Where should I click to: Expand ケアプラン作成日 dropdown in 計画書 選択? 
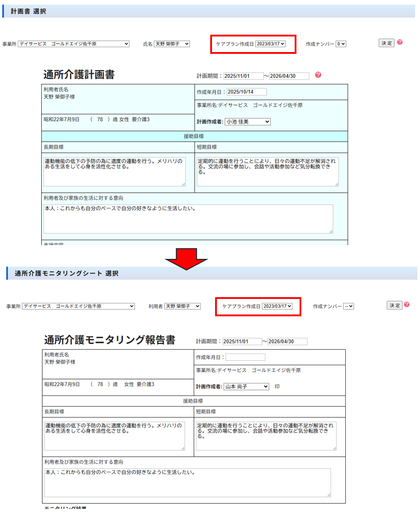[x=270, y=44]
